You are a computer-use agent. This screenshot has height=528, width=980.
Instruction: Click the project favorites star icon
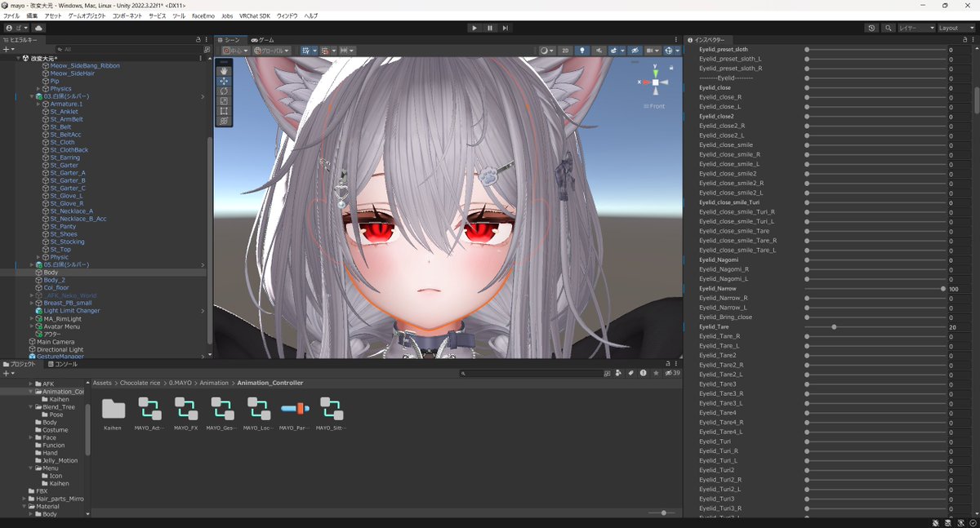tap(656, 373)
